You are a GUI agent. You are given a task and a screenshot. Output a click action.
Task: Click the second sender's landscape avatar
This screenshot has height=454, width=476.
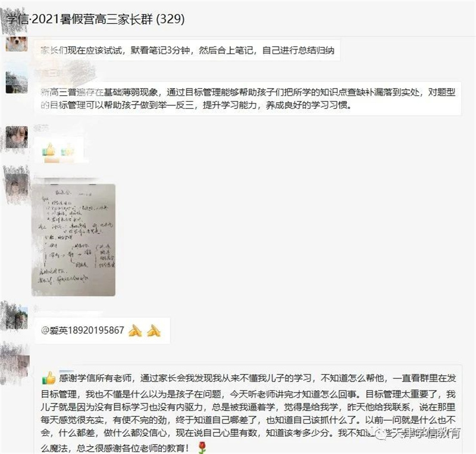coord(17,83)
